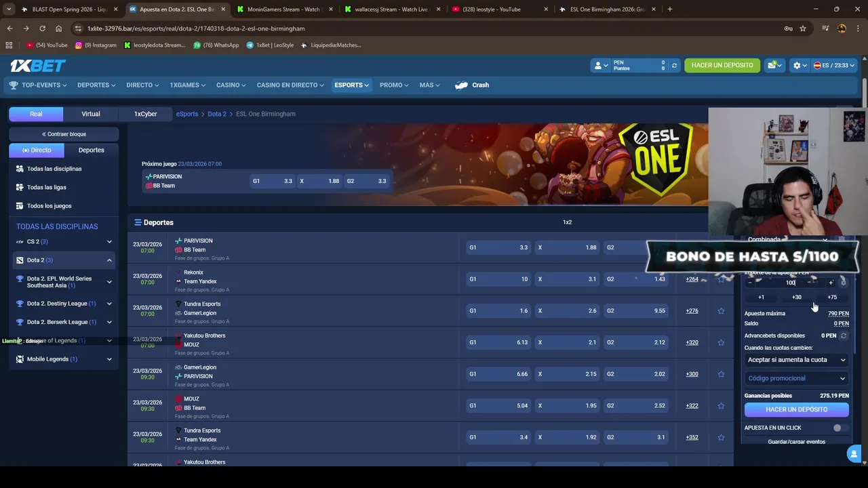Open the live chat support bubble

click(x=854, y=453)
